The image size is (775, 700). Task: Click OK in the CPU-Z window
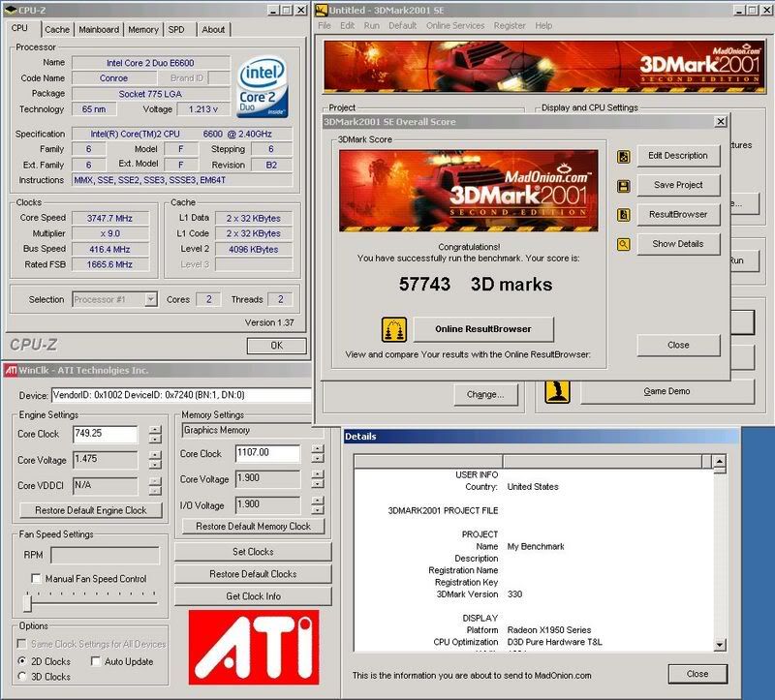(276, 346)
